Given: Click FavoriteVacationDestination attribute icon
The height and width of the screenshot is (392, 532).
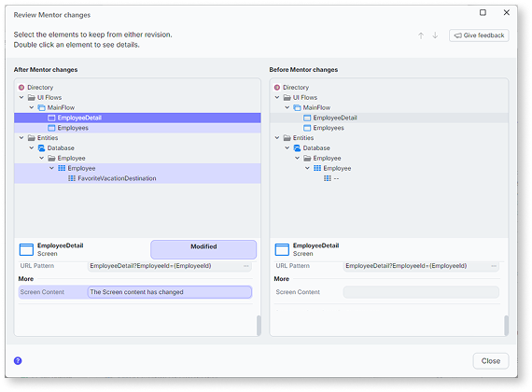Looking at the screenshot, I should tap(72, 178).
